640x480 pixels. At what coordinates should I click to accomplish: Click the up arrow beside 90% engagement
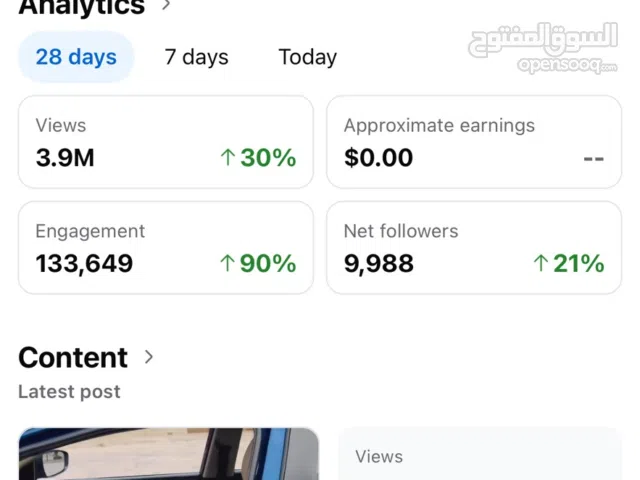click(227, 264)
